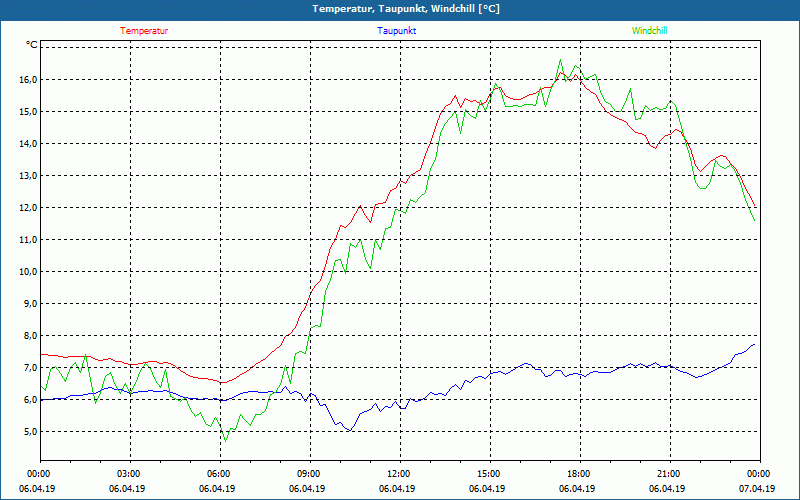Click the 8,0 y-axis value

[31, 336]
